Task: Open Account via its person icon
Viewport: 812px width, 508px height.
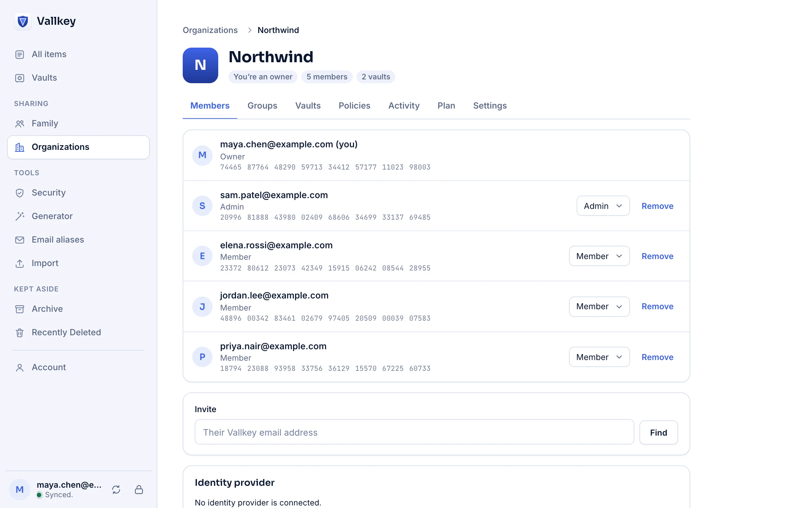Action: click(20, 368)
